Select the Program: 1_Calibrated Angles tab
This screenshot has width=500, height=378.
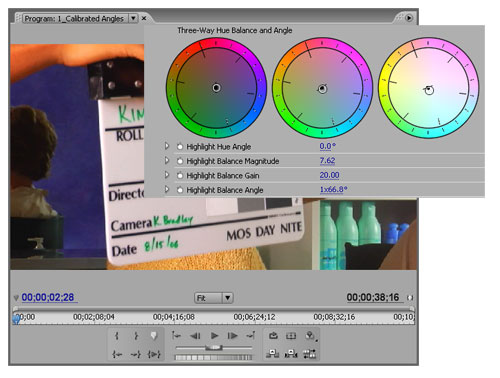click(x=74, y=18)
